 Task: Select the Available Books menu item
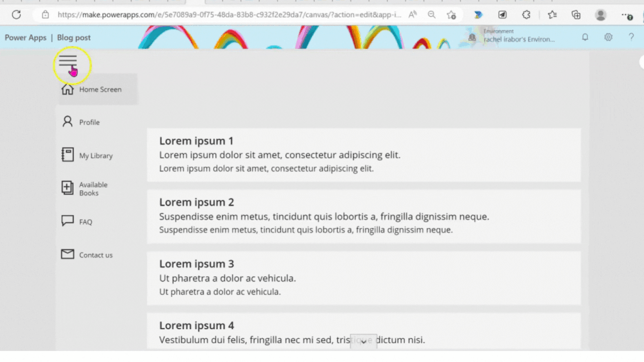98,188
